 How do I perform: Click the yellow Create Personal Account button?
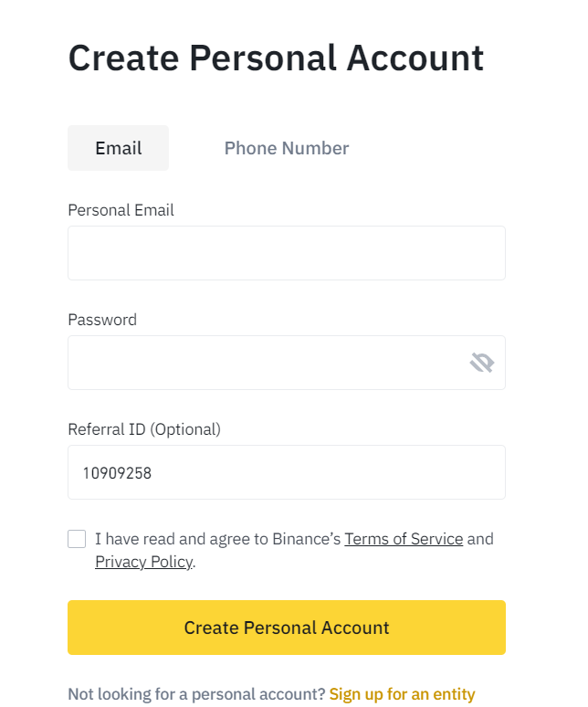(x=287, y=628)
